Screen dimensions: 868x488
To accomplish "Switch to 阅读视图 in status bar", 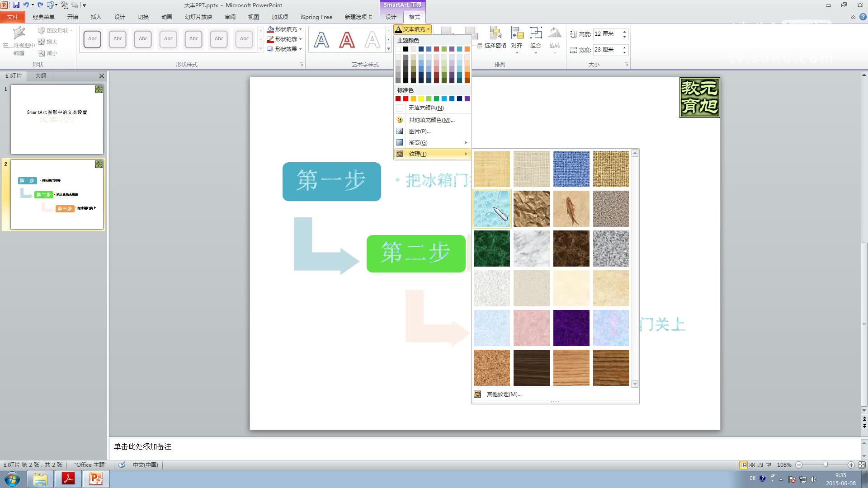I will point(760,465).
